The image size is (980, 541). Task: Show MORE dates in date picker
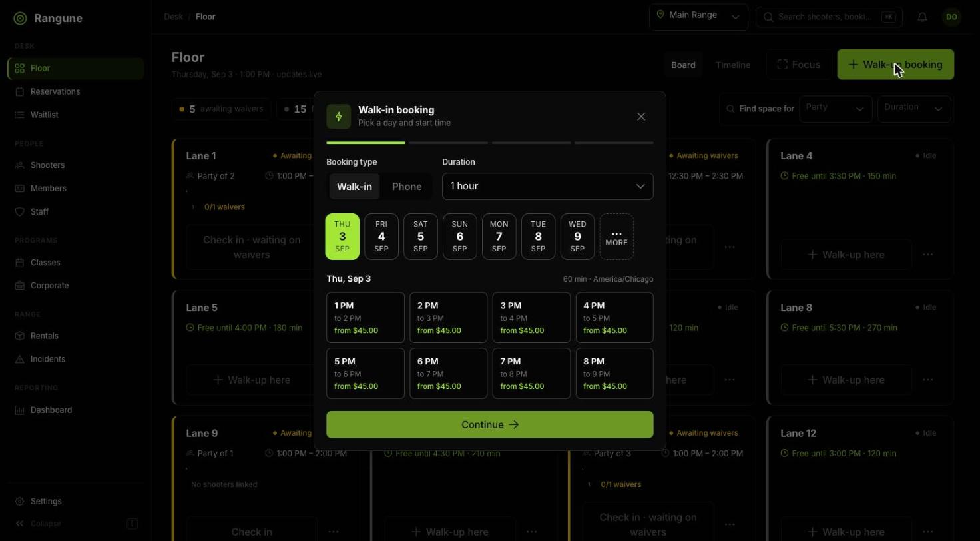(x=616, y=237)
